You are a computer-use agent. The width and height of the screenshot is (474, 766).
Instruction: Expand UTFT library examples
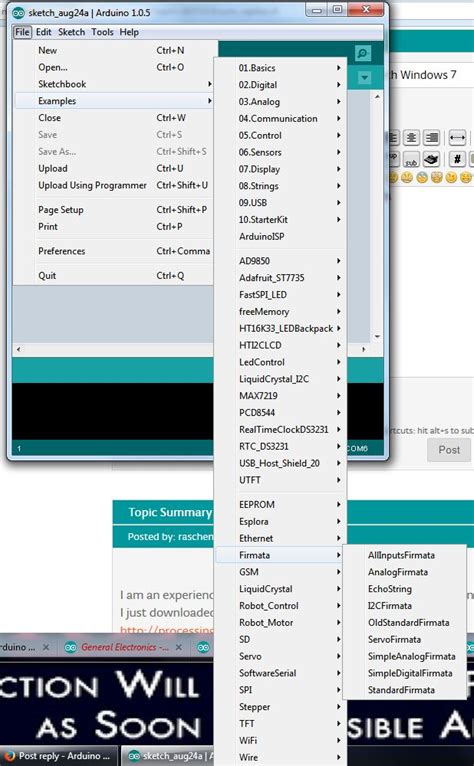point(280,480)
